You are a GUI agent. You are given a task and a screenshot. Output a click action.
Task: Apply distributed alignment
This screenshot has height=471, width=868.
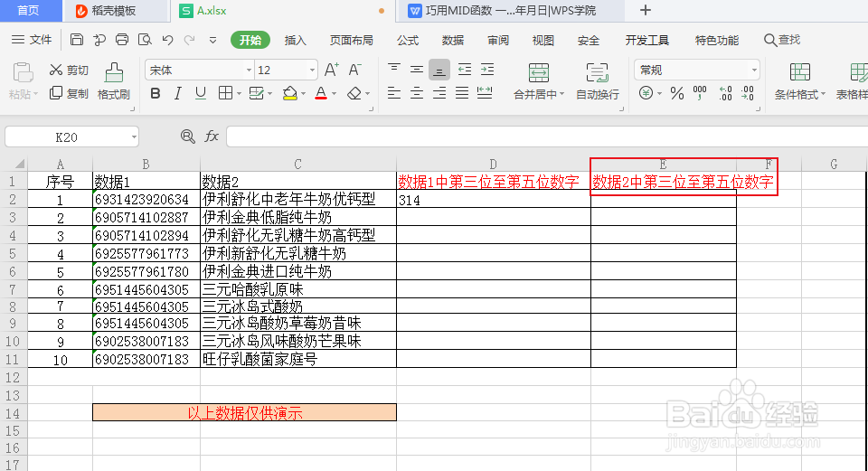(485, 93)
